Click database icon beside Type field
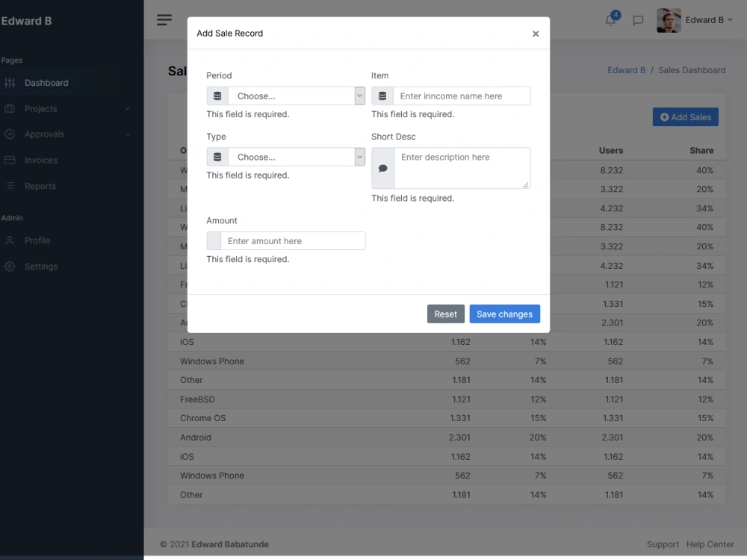This screenshot has height=560, width=747. 217,157
